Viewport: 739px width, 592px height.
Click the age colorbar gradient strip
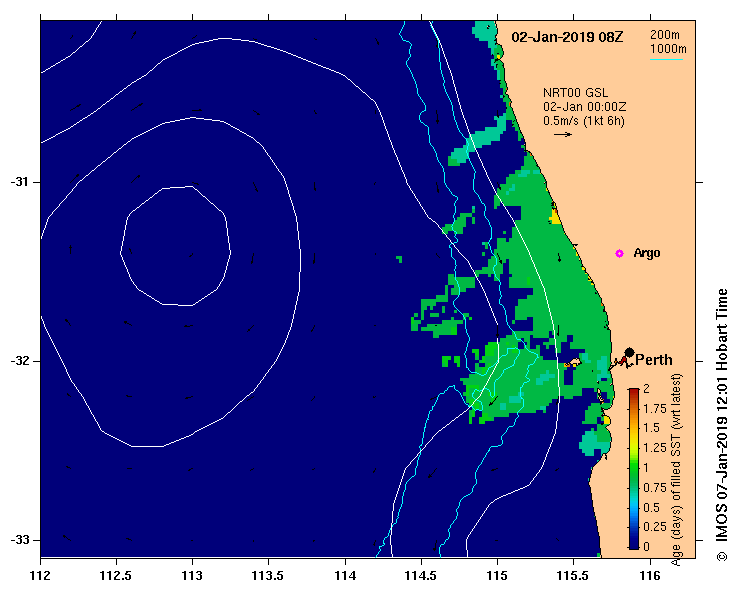[x=634, y=468]
